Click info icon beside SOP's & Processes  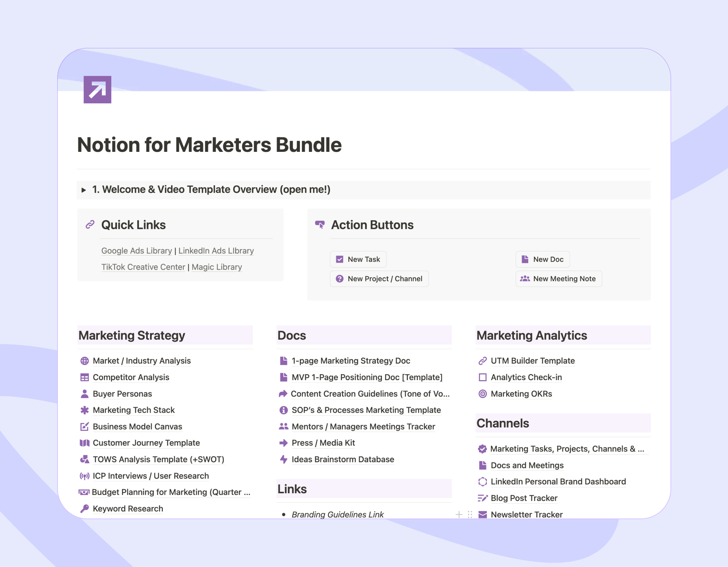[x=284, y=410]
